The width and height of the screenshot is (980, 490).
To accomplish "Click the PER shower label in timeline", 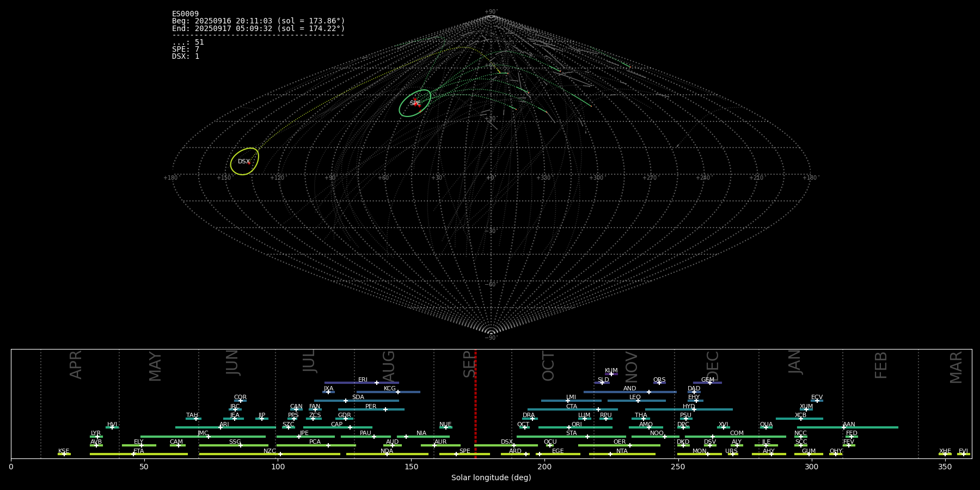I will (x=371, y=407).
